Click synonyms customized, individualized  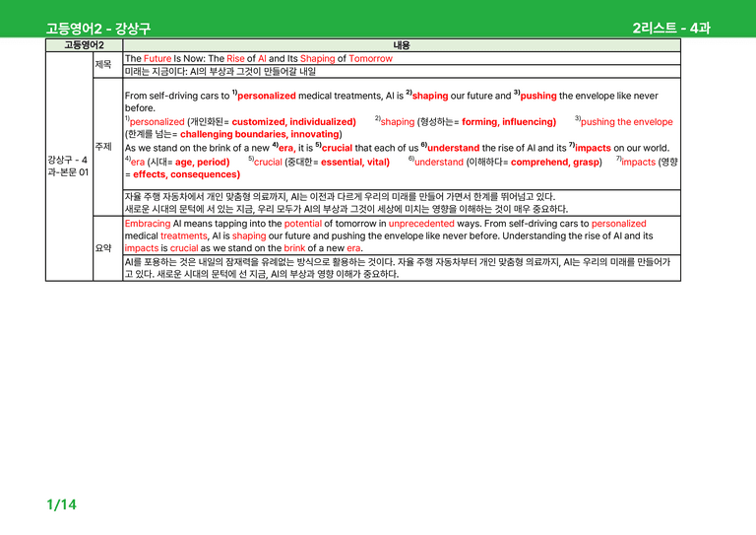click(x=293, y=121)
